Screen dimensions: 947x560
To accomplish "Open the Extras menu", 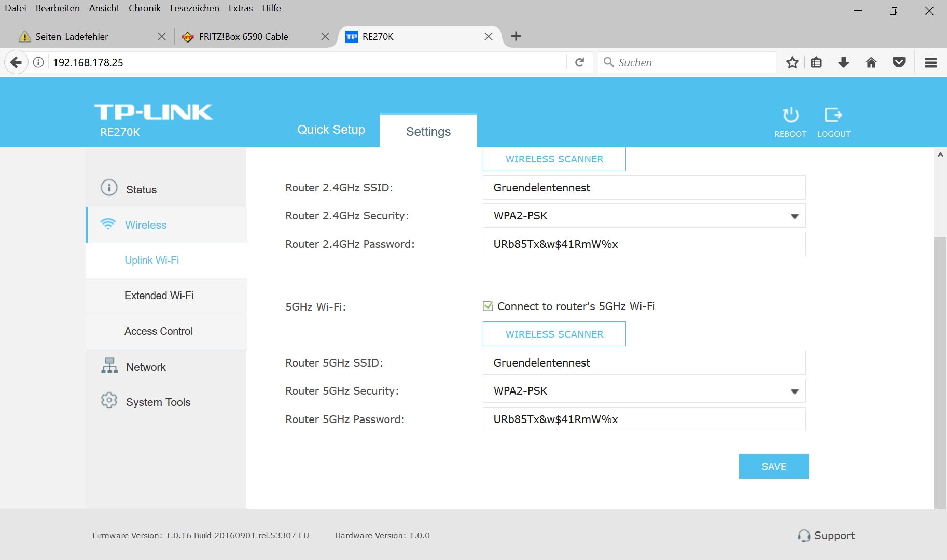I will pos(241,8).
